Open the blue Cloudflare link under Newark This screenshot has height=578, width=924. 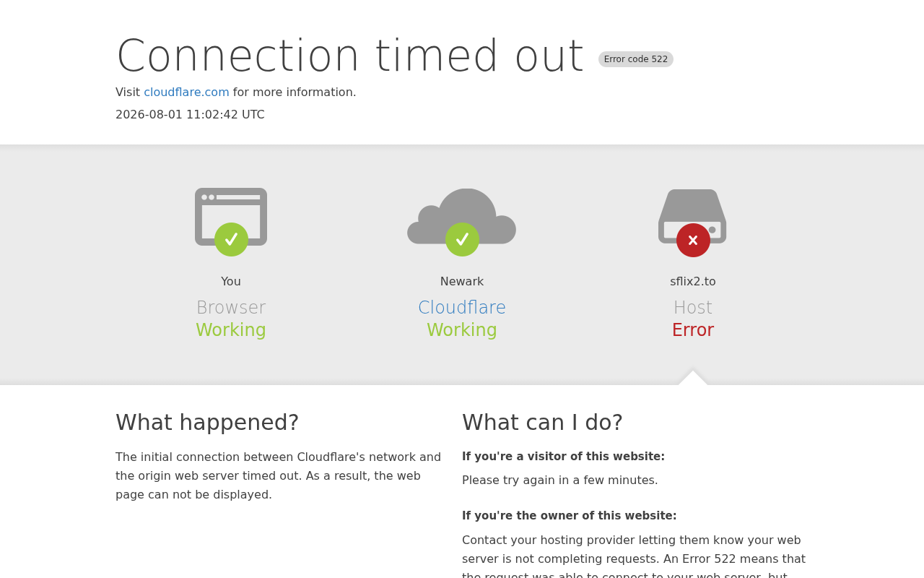[462, 308]
